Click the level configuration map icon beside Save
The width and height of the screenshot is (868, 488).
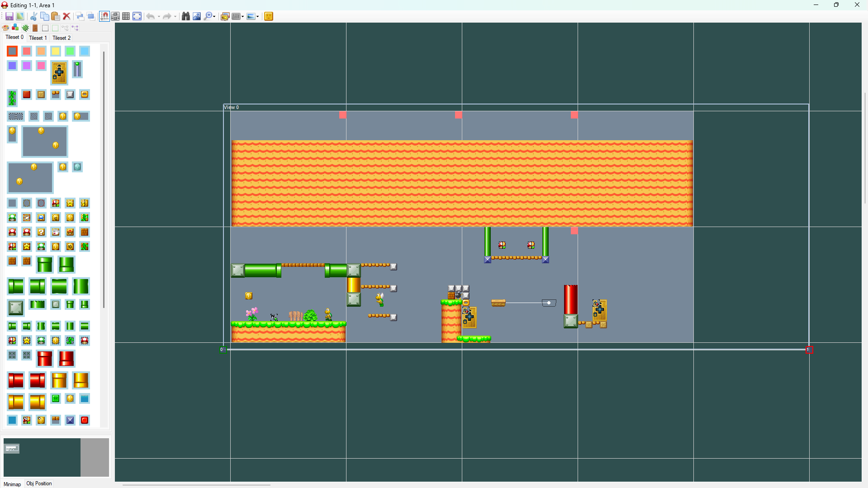tap(20, 16)
